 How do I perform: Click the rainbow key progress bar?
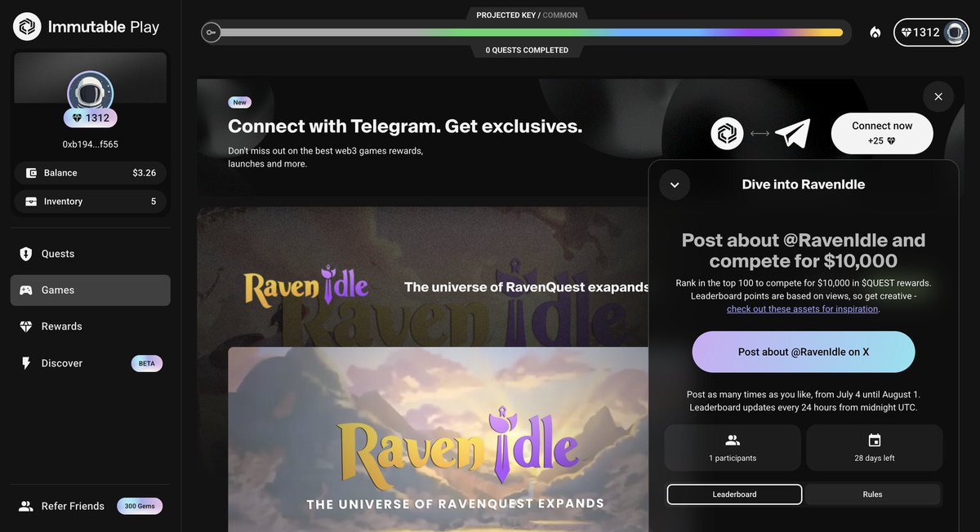click(x=527, y=33)
